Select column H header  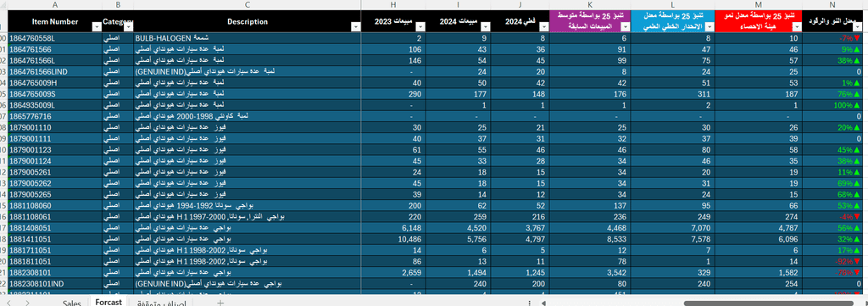click(393, 5)
